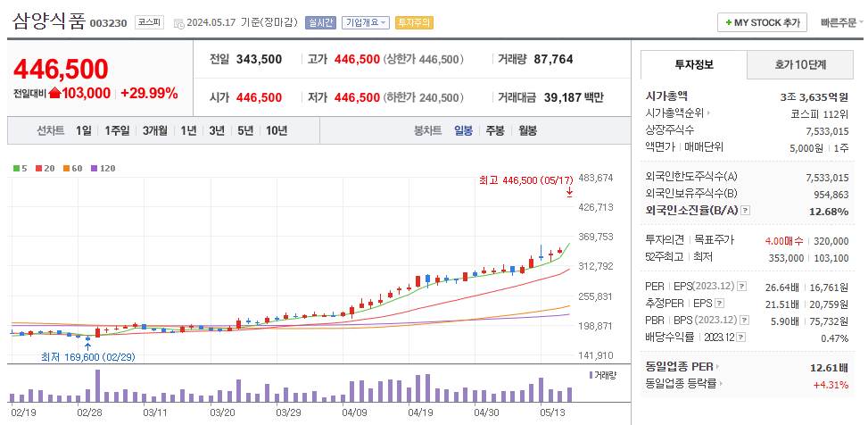
Task: Click the orange 60-day moving average legend
Action: [72, 169]
